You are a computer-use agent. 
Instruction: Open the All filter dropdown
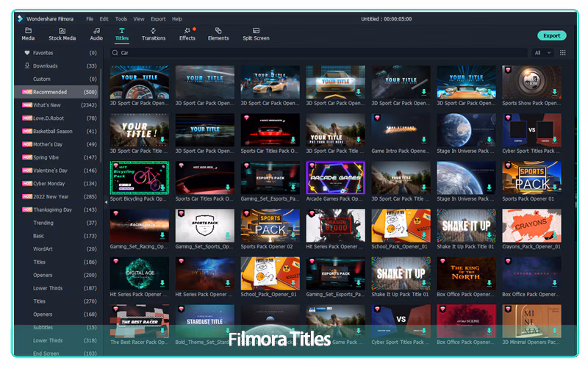tap(542, 53)
